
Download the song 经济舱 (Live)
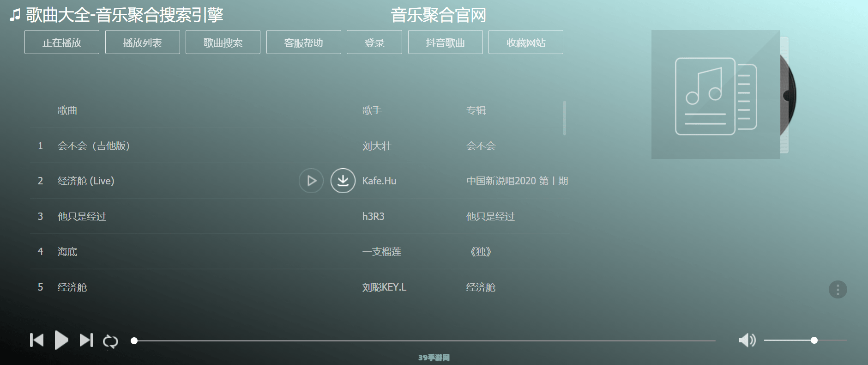pyautogui.click(x=343, y=181)
